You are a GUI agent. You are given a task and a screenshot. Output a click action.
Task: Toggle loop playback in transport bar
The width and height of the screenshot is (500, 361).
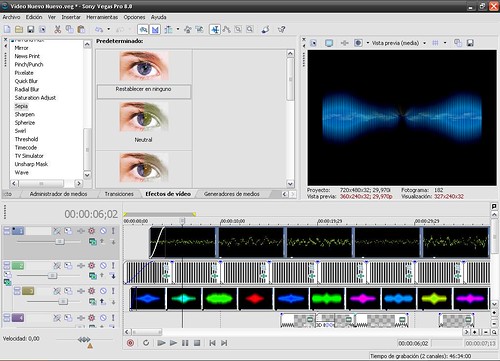point(146,343)
